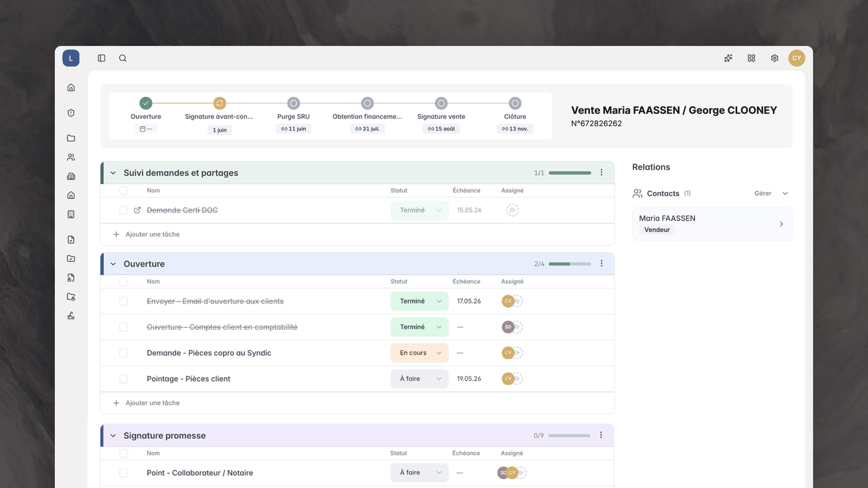
Task: Click Gérer link in Contacts
Action: (763, 193)
